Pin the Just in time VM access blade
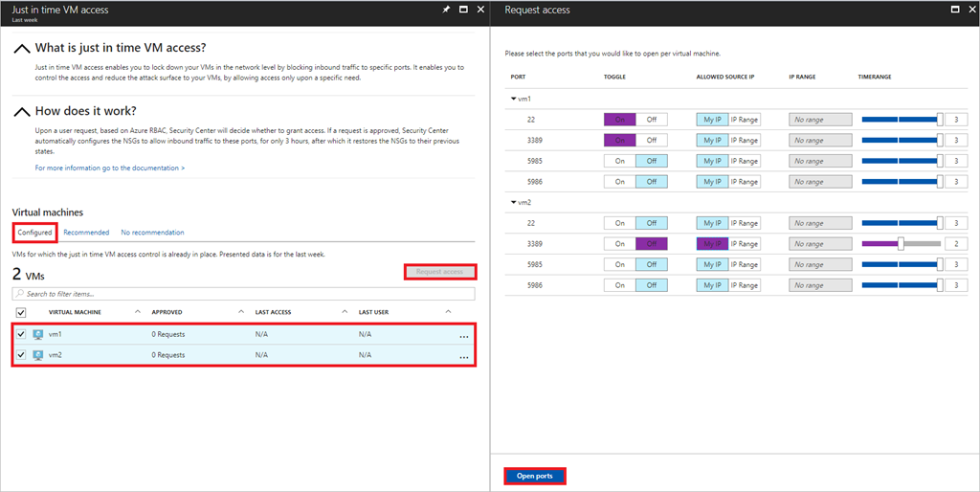Viewport: 980px width, 492px height. point(446,10)
